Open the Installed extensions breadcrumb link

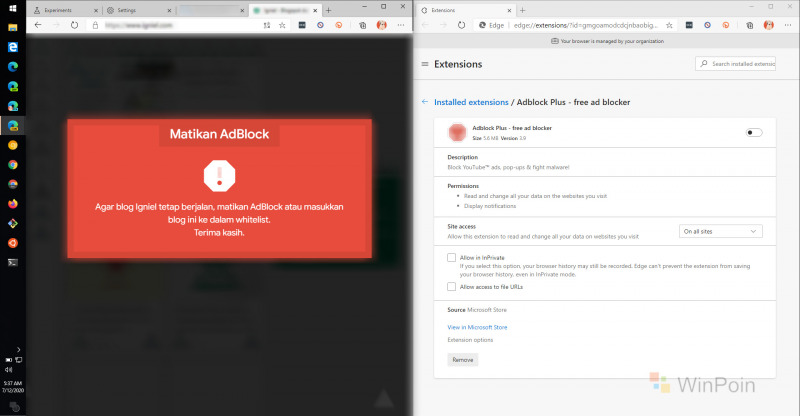click(471, 102)
